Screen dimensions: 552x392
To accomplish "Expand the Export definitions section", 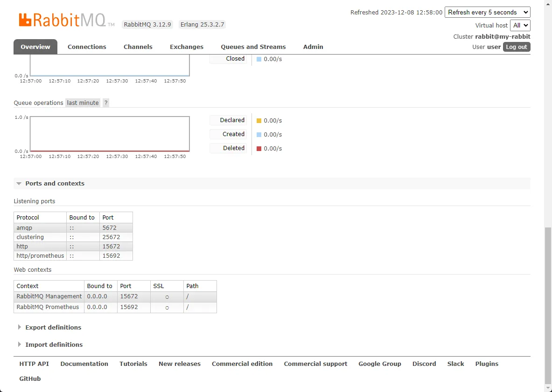I will point(53,328).
